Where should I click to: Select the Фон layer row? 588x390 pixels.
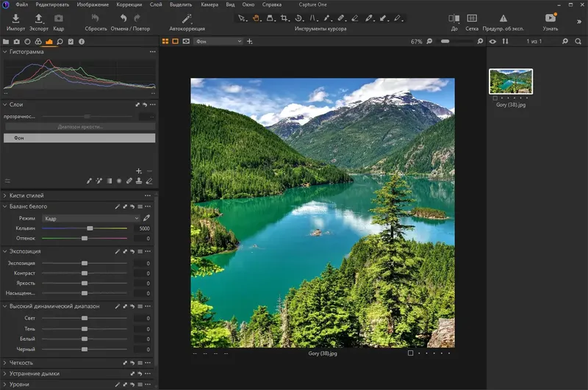(79, 138)
